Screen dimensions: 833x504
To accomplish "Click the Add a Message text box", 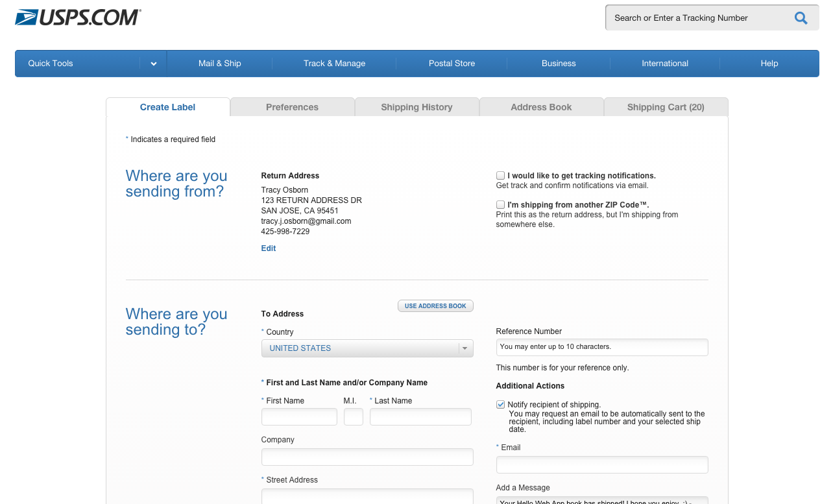I will tap(602, 500).
